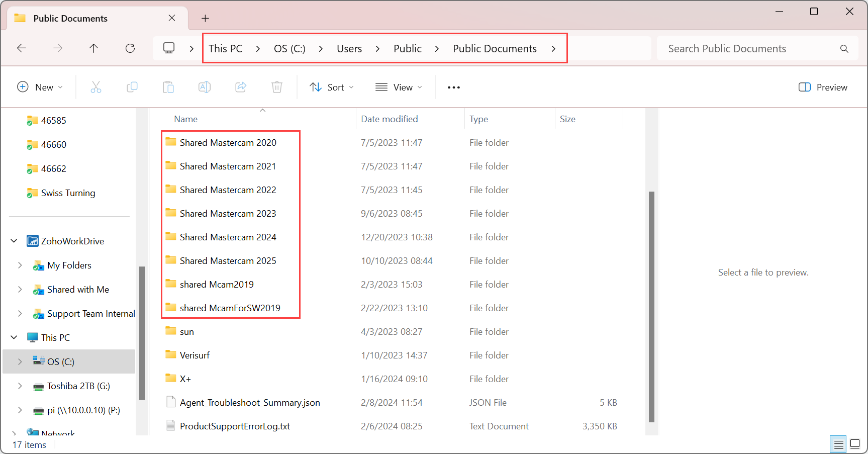
Task: Select folder 46585 in navigation pane
Action: click(x=53, y=120)
